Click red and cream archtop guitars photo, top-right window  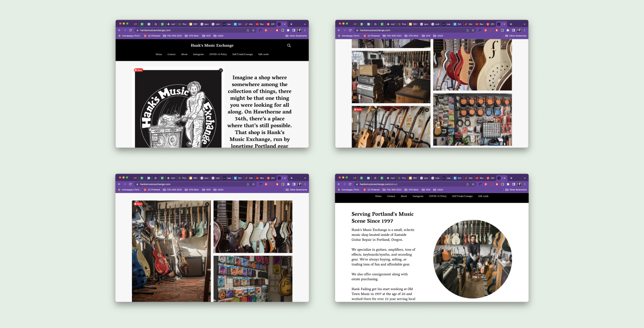pyautogui.click(x=472, y=65)
